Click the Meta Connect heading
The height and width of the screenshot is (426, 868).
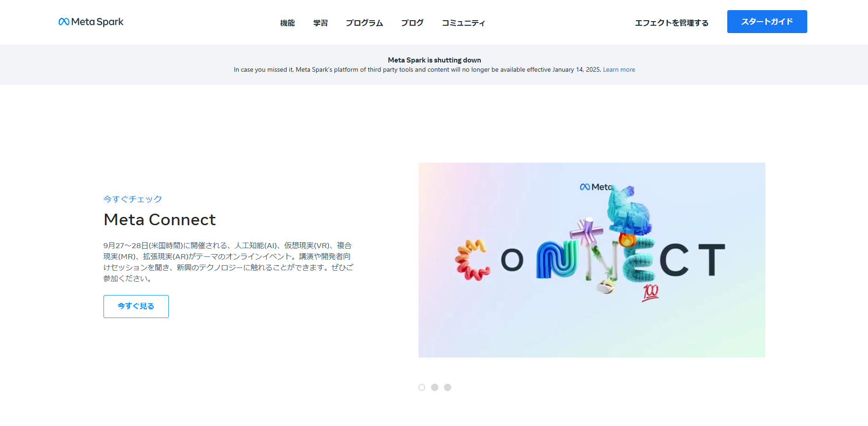(x=160, y=220)
